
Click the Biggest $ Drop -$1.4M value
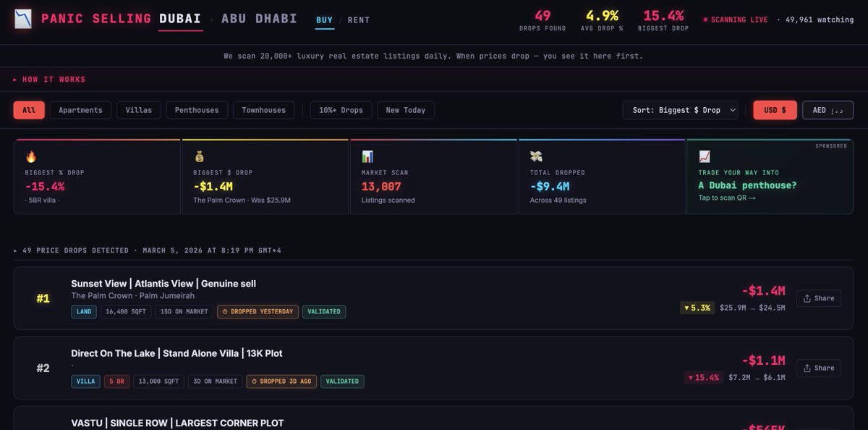(x=213, y=186)
